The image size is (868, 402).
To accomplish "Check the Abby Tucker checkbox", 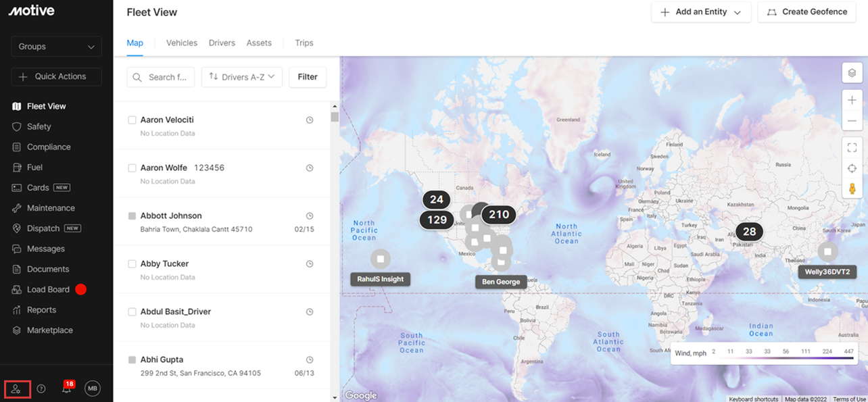I will click(132, 264).
